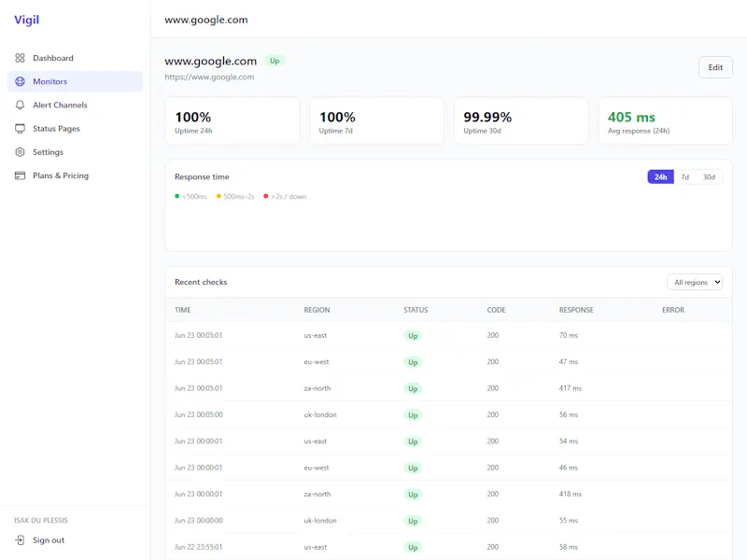Click the Edit button
Screen dimensions: 747x560
(x=715, y=67)
